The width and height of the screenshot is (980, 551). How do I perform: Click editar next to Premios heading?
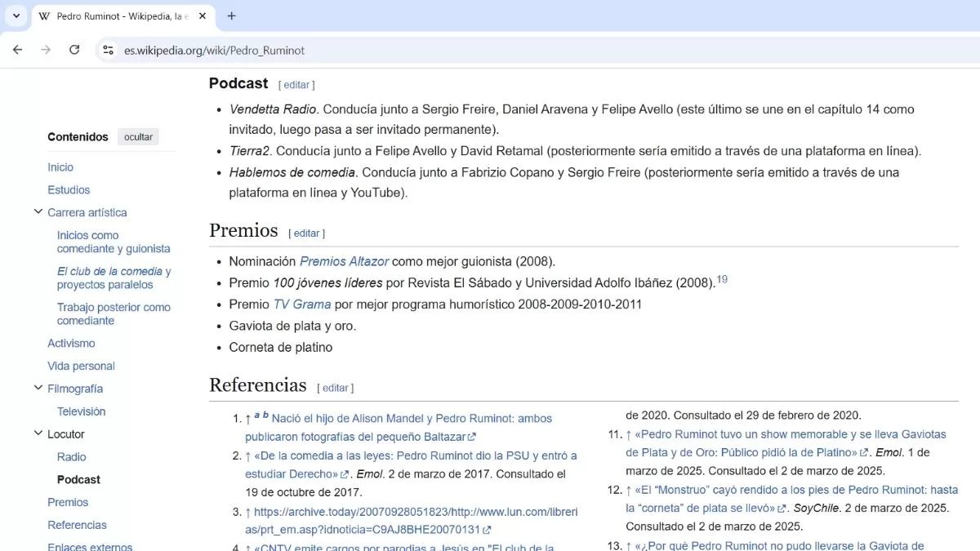pos(306,233)
